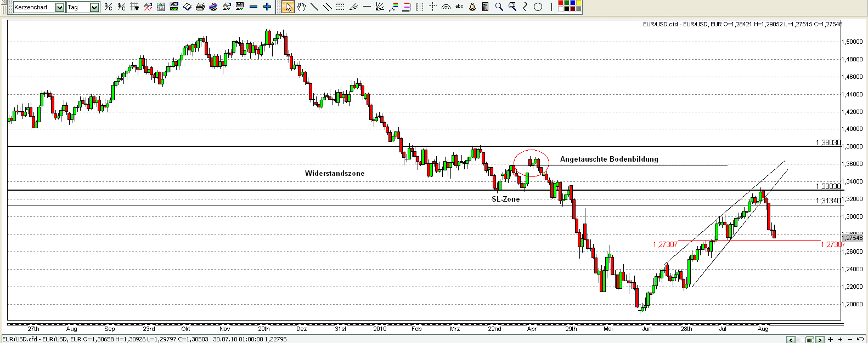
Task: Click the current price tag 1,27546
Action: click(852, 238)
